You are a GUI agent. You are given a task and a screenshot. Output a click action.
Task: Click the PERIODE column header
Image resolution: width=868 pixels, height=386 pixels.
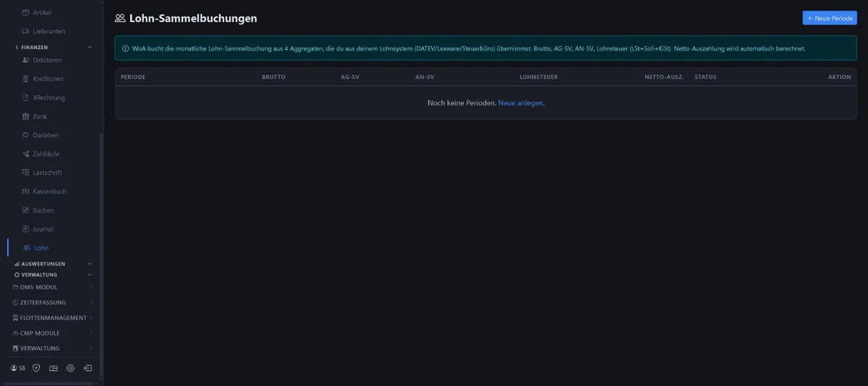133,77
